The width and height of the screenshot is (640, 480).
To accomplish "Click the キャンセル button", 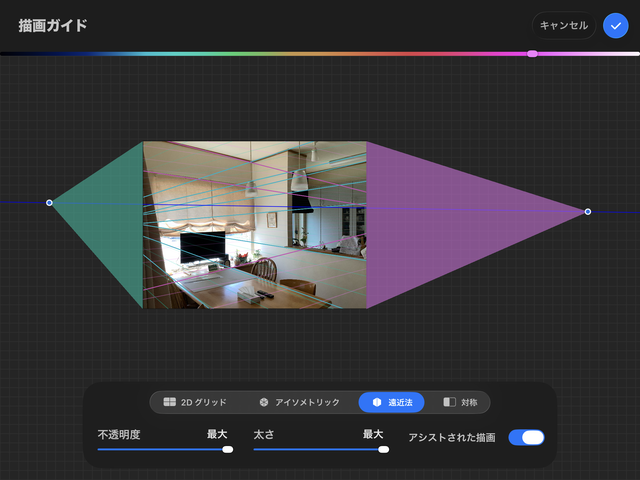I will 564,26.
